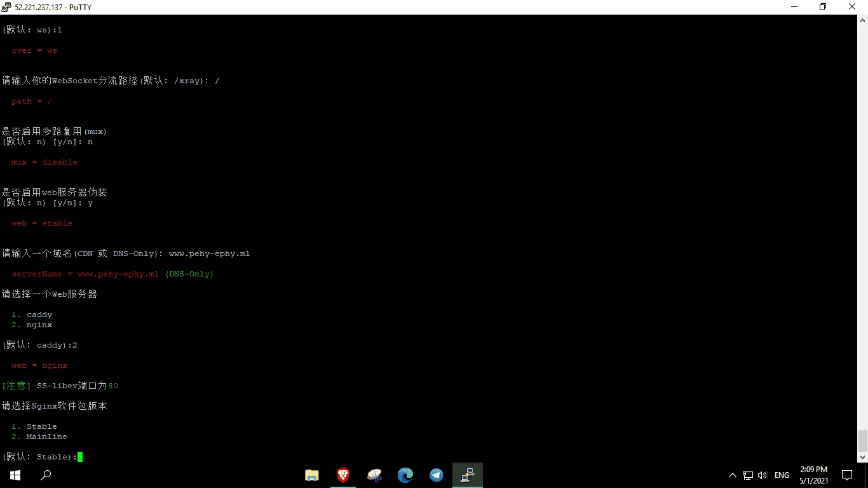Click the '(DNS-Only)' green text
Image resolution: width=868 pixels, height=488 pixels.
(189, 274)
